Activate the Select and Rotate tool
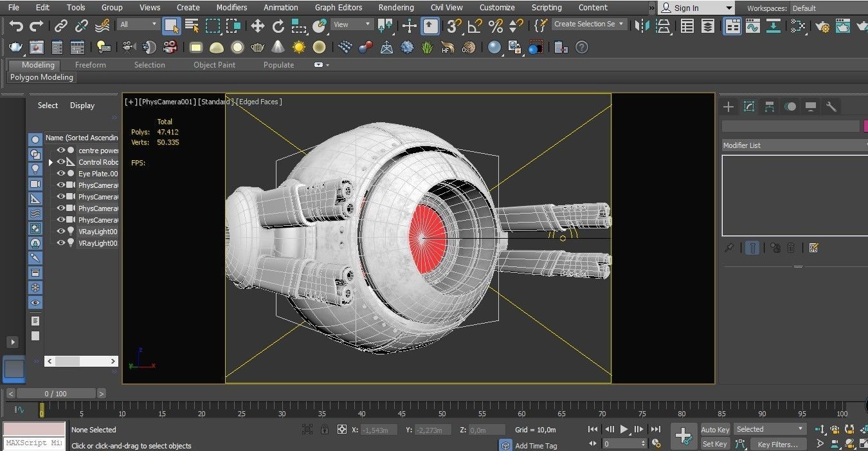The height and width of the screenshot is (451, 868). tap(278, 26)
